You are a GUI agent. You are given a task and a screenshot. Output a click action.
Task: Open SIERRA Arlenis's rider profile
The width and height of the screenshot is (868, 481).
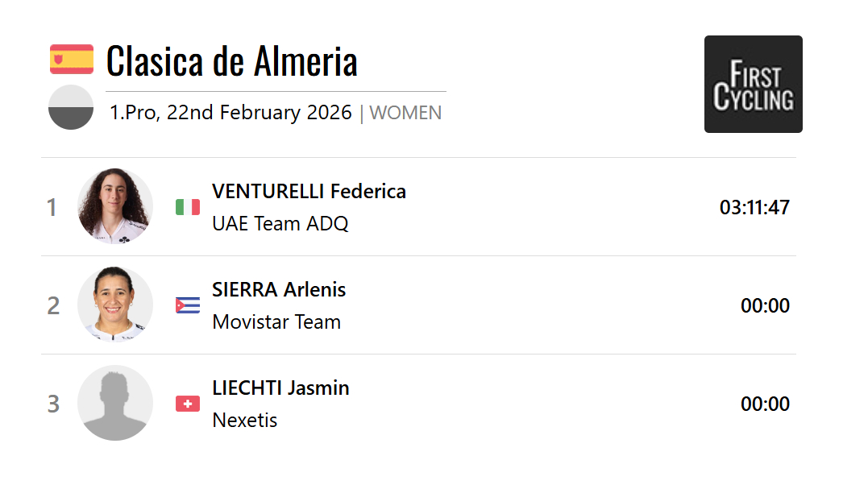click(x=279, y=289)
